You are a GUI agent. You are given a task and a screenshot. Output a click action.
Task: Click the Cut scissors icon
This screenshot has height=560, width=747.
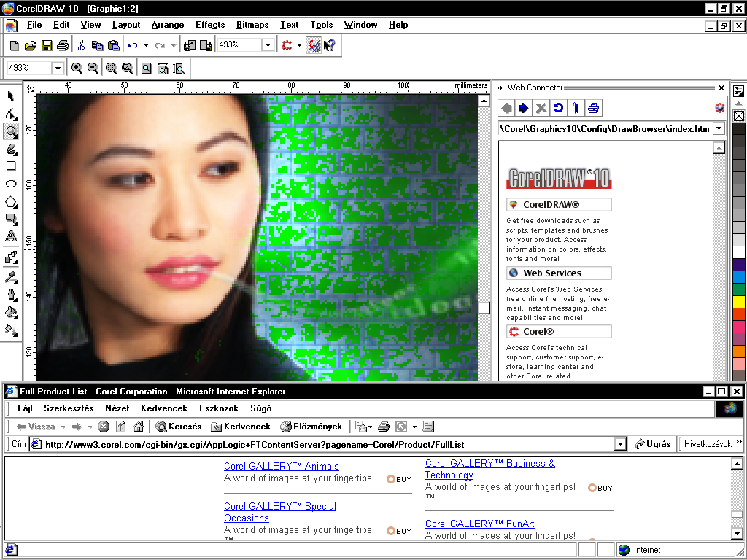pos(81,45)
